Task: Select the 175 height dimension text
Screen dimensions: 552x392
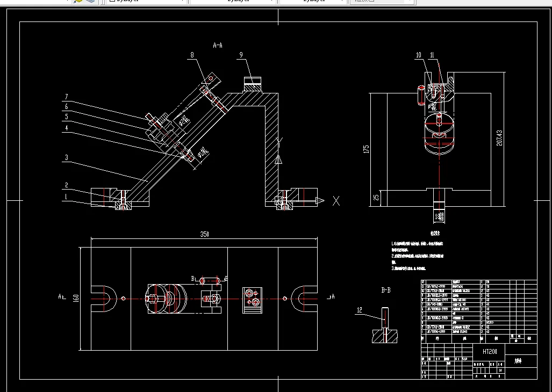Action: tap(366, 149)
